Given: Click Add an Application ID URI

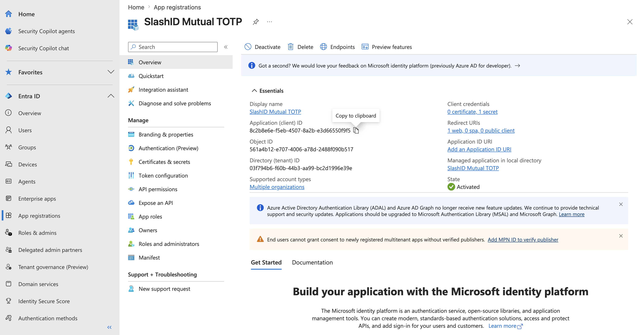Looking at the screenshot, I should coord(479,149).
